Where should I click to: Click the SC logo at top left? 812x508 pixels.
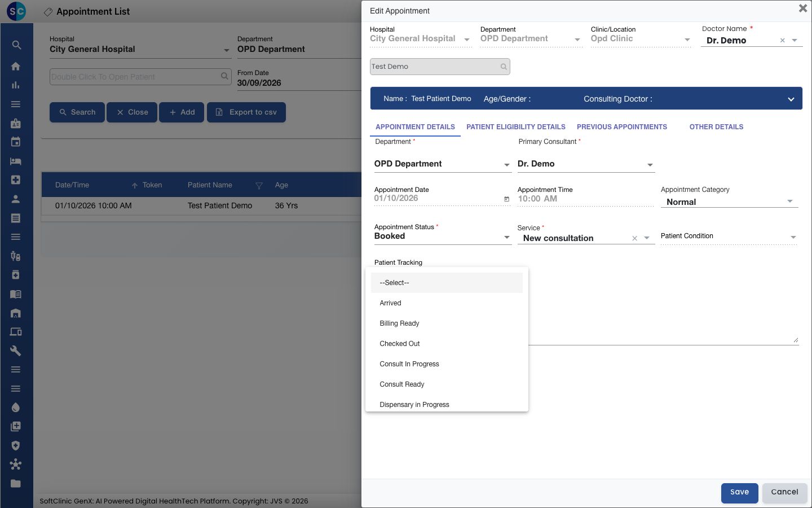click(16, 11)
